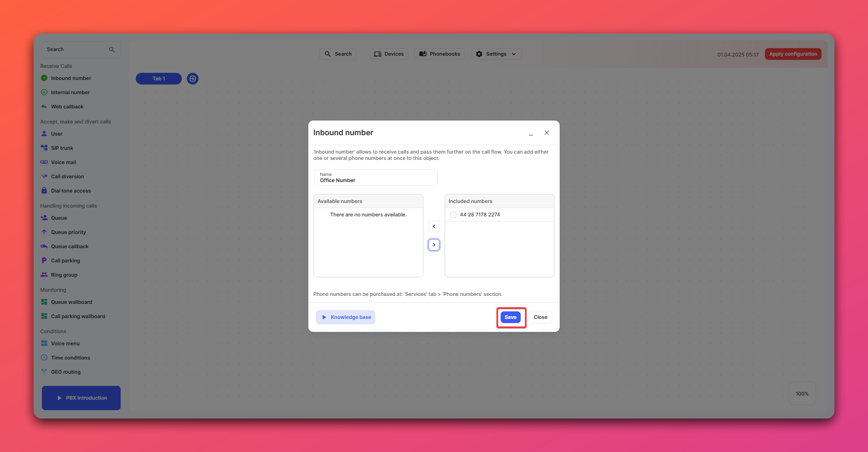
Task: Click the Call parking P icon
Action: [44, 260]
